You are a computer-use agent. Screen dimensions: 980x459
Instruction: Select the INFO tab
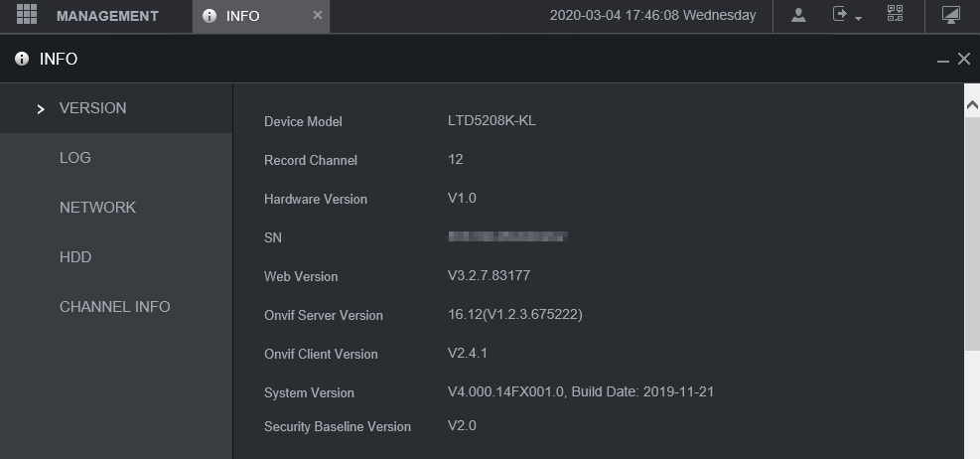tap(242, 16)
